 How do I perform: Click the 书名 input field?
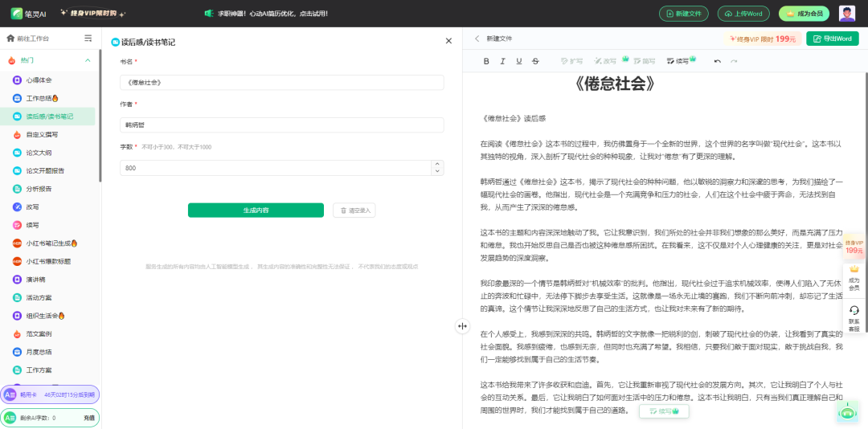(x=282, y=83)
